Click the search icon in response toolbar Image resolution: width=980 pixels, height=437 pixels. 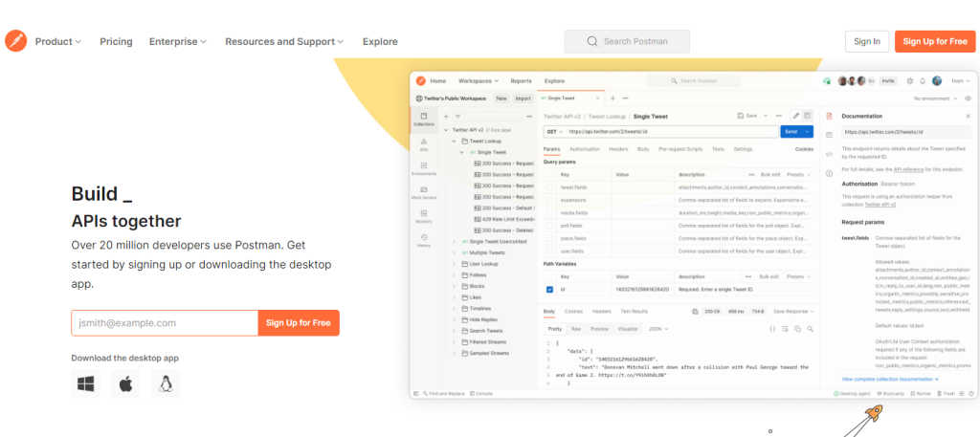click(x=810, y=328)
